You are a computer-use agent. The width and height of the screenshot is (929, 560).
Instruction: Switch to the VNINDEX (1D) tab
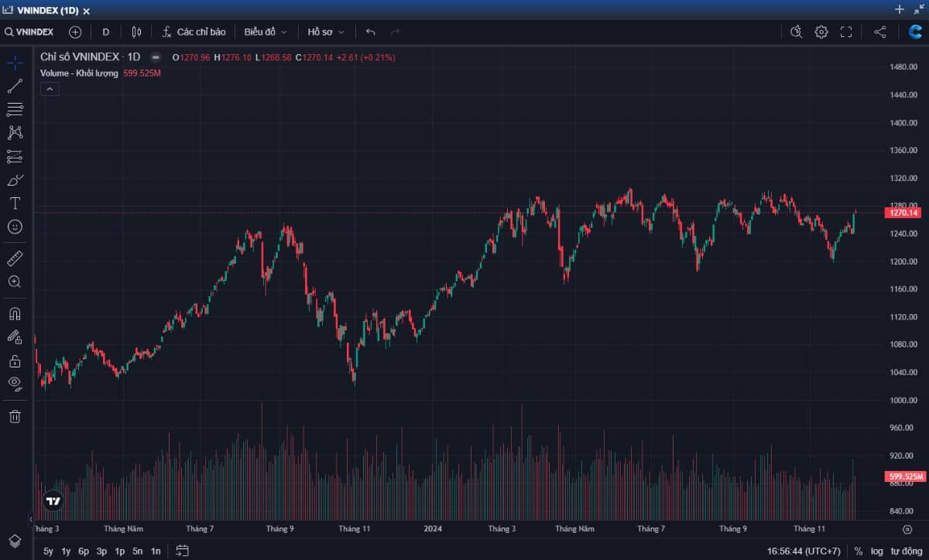click(x=47, y=11)
